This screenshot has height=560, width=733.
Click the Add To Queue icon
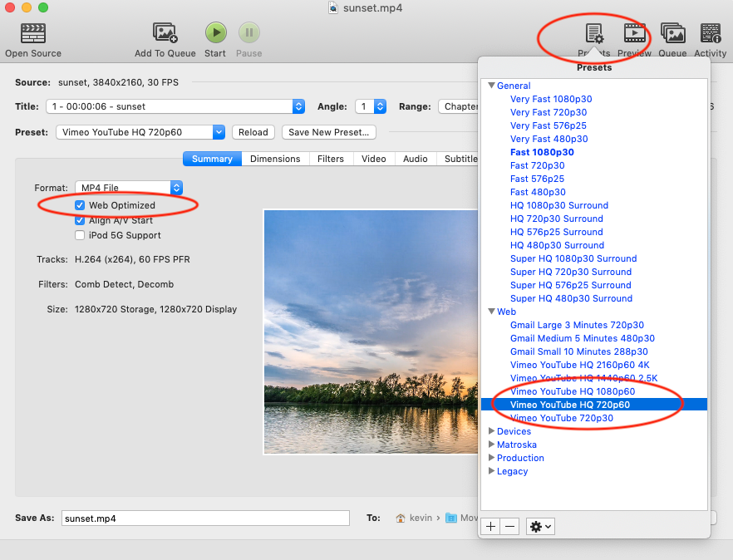165,33
